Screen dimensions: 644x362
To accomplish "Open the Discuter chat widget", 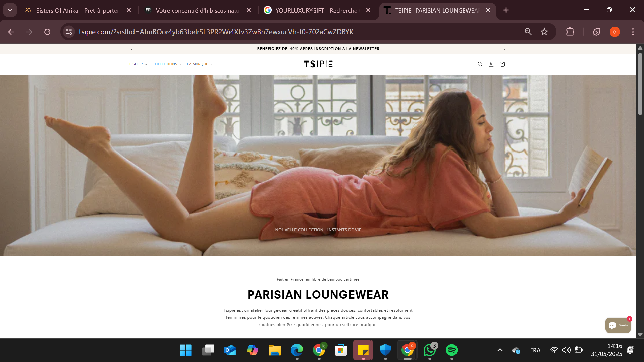I will [618, 325].
